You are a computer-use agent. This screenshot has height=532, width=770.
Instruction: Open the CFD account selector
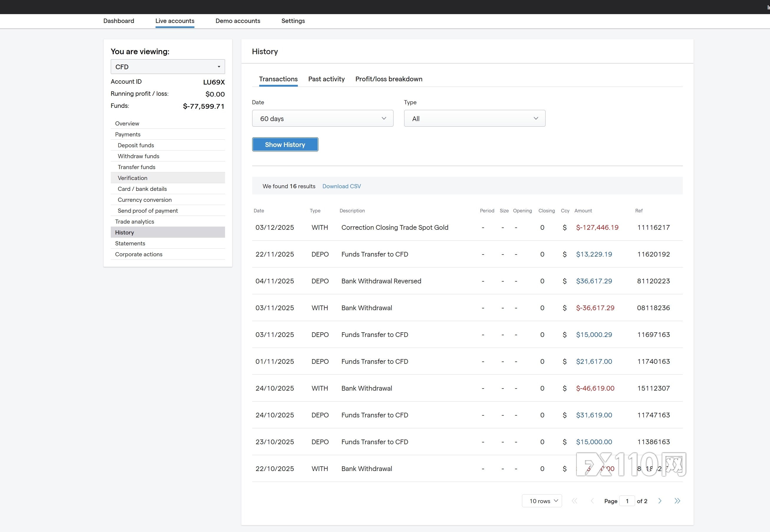(168, 67)
